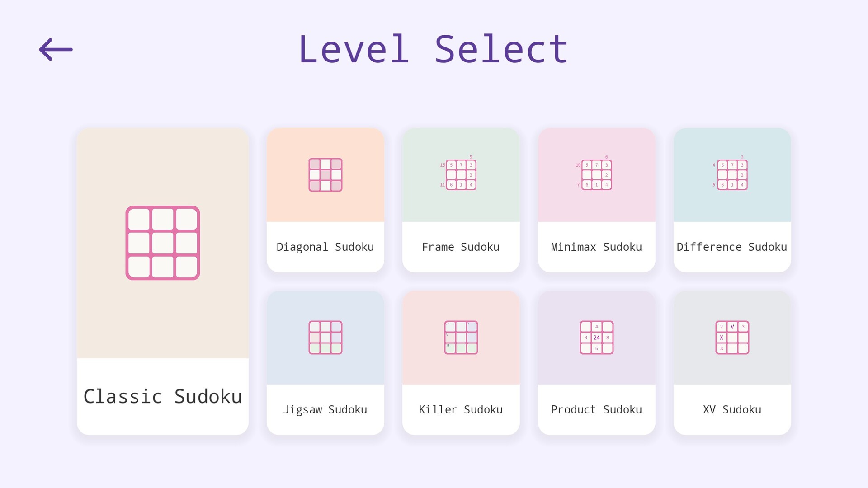Choose the Frame Sudoku label

click(x=461, y=247)
